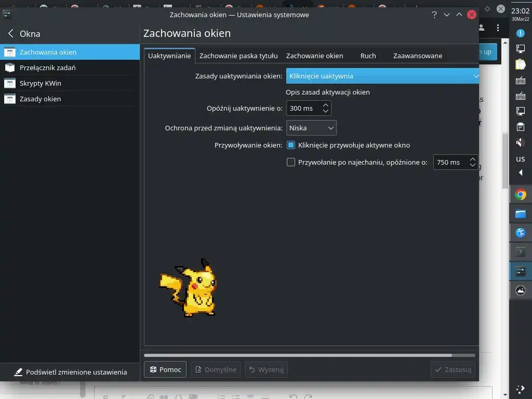Go back using the arrow beside Okna
The height and width of the screenshot is (399, 532).
click(10, 33)
